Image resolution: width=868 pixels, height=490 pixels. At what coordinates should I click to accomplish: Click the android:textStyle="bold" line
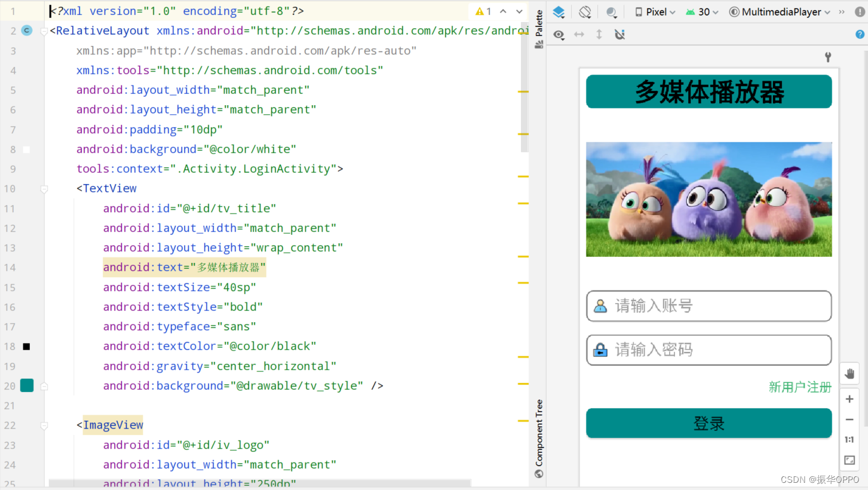(x=183, y=307)
